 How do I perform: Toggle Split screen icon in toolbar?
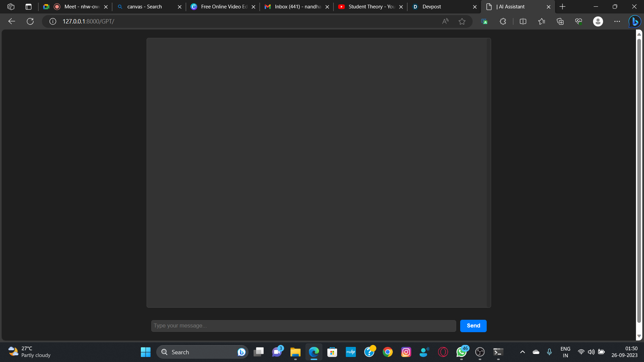[x=523, y=21]
